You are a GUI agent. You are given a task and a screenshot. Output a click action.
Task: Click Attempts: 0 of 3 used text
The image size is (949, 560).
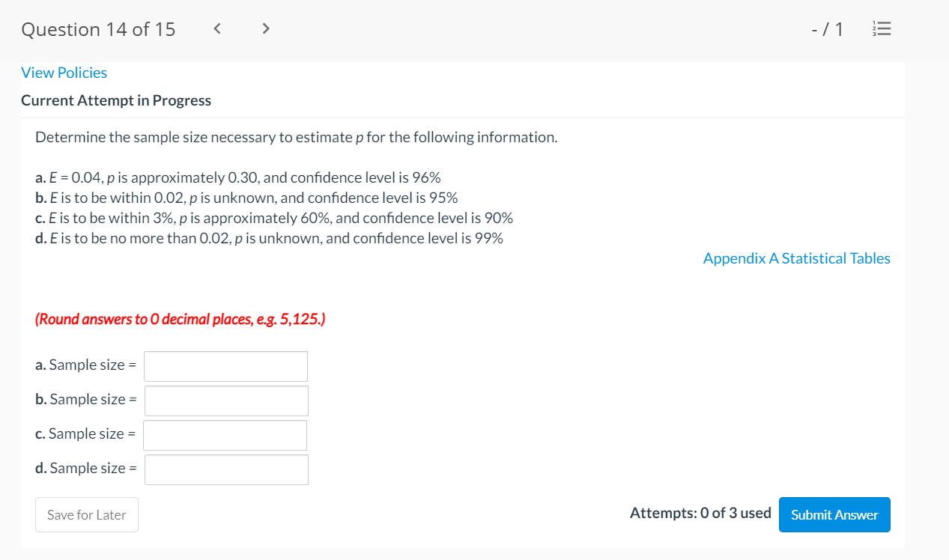[x=700, y=513]
